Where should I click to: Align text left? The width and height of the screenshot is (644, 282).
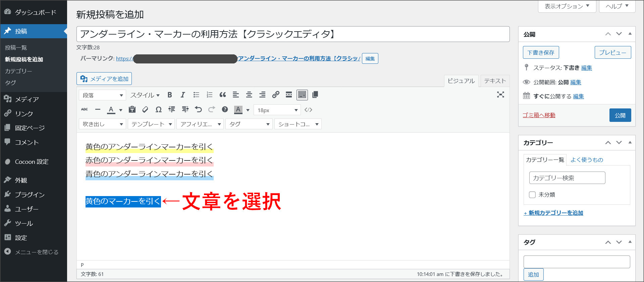(x=236, y=95)
